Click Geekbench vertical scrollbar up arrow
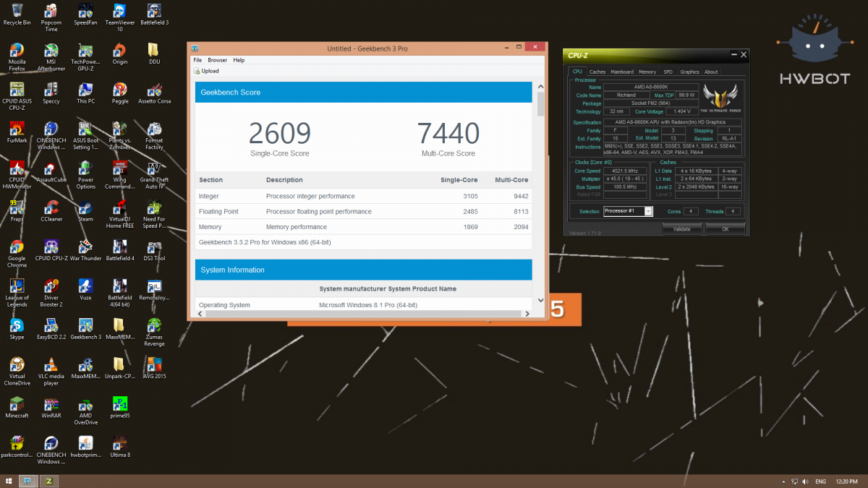 coord(540,87)
